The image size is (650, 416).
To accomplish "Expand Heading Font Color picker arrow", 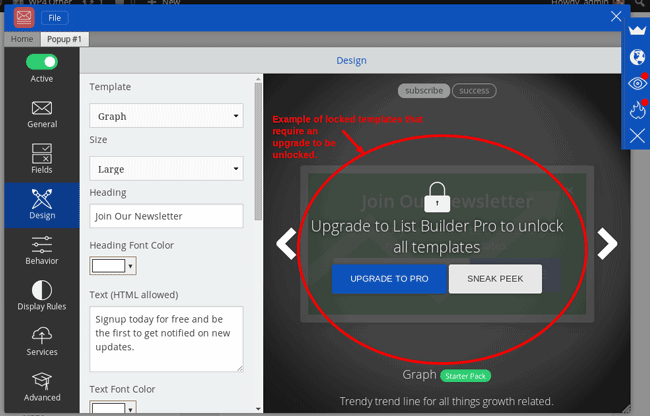I will 131,266.
